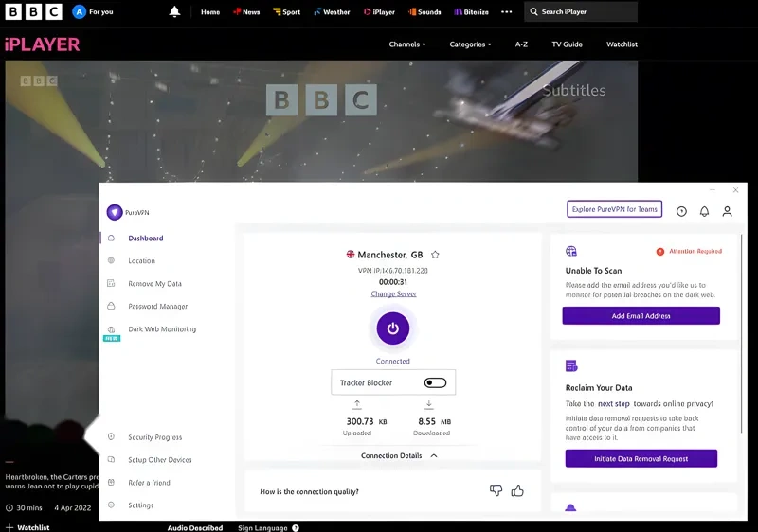Click thumbs down for connection quality
The width and height of the screenshot is (758, 532).
[x=496, y=490]
